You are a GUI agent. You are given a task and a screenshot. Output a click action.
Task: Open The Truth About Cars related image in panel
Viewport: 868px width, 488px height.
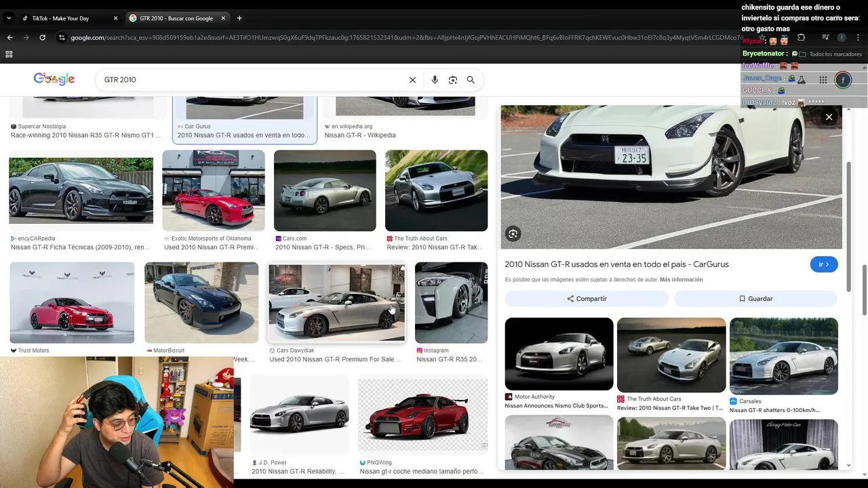click(x=671, y=355)
